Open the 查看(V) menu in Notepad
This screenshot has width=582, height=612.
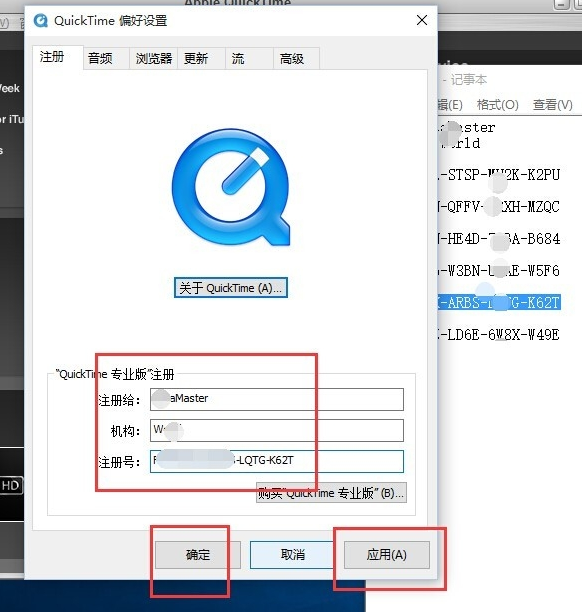(553, 105)
